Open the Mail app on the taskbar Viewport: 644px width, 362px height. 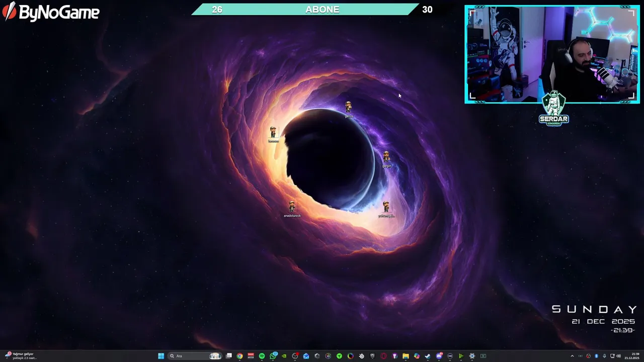click(306, 356)
